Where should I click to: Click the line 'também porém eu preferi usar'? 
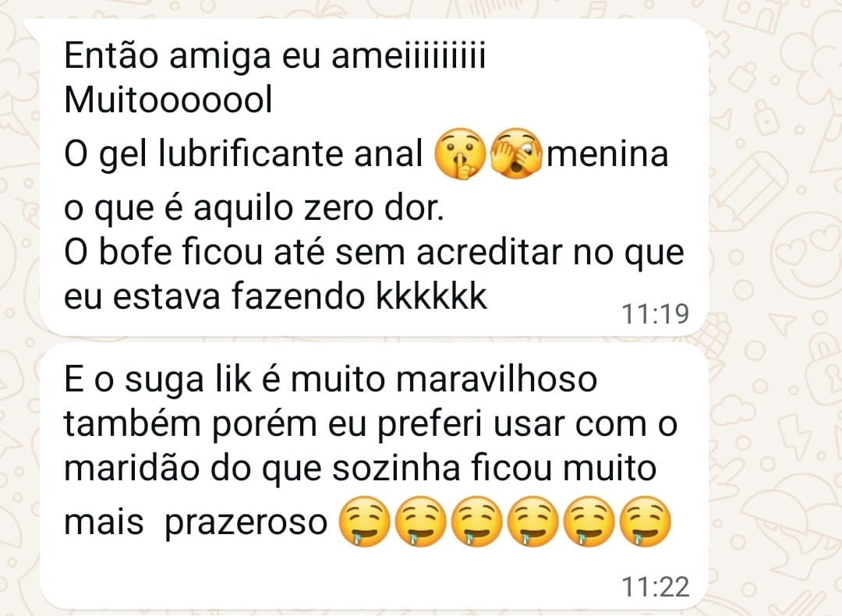point(370,425)
